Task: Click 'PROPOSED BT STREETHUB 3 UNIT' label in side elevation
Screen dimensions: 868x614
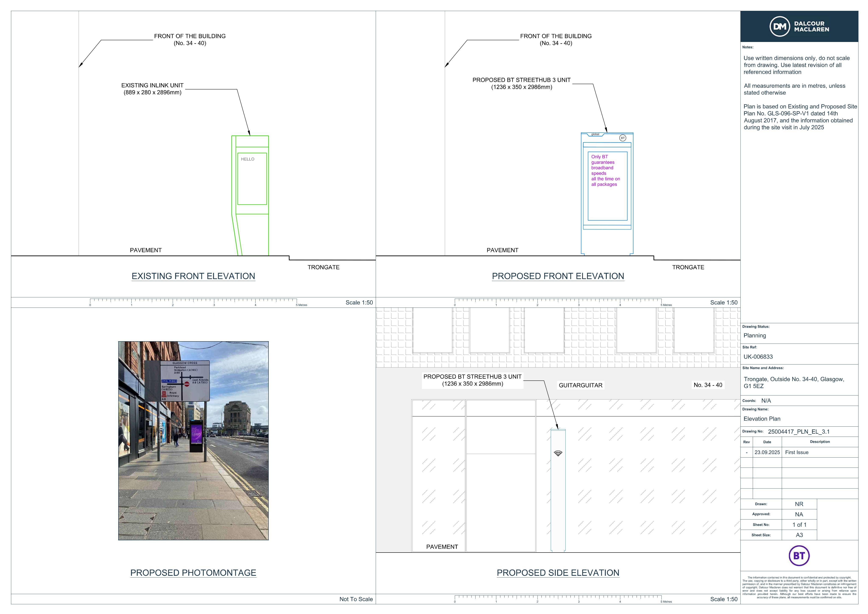Action: pyautogui.click(x=472, y=377)
